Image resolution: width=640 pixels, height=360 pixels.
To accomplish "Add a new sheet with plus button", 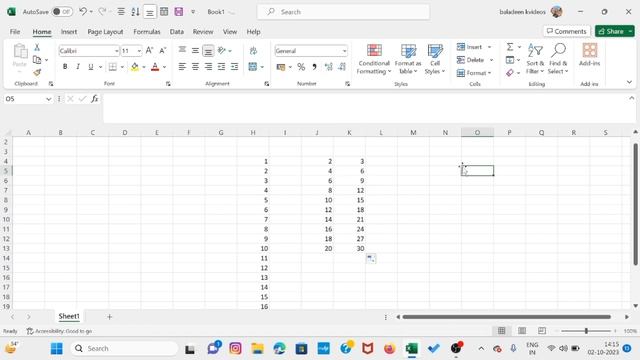I will click(109, 317).
